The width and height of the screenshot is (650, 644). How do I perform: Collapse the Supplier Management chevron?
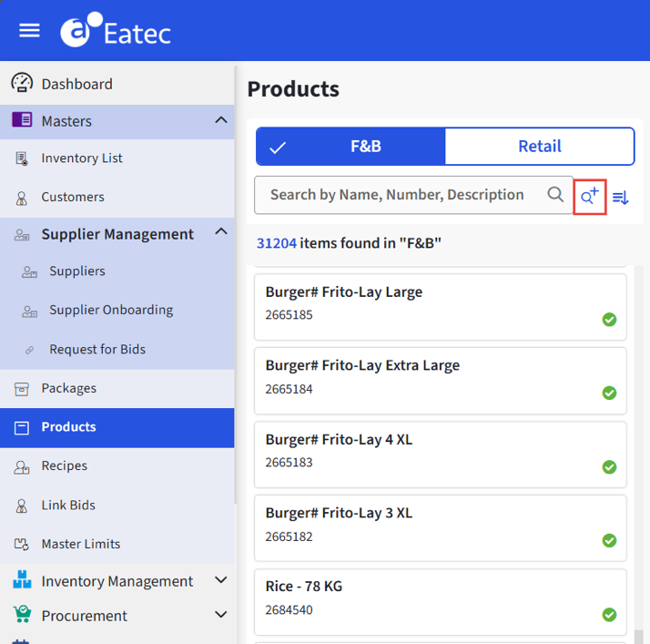coord(221,231)
